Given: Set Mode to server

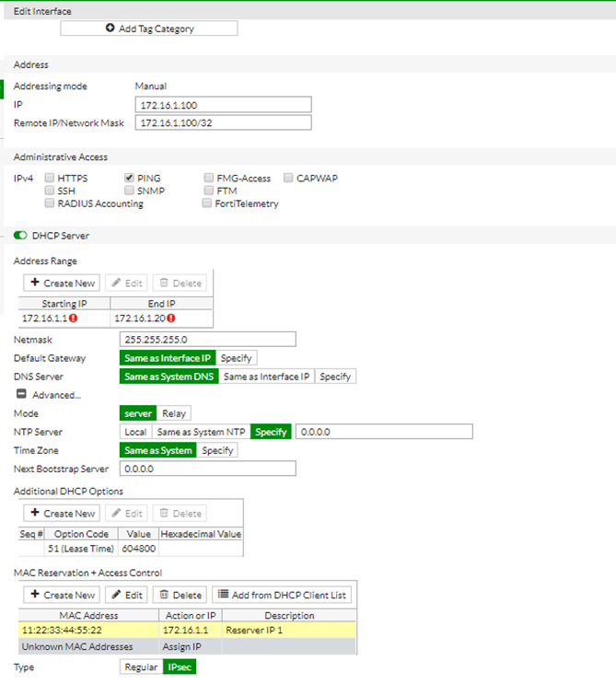Looking at the screenshot, I should (138, 413).
